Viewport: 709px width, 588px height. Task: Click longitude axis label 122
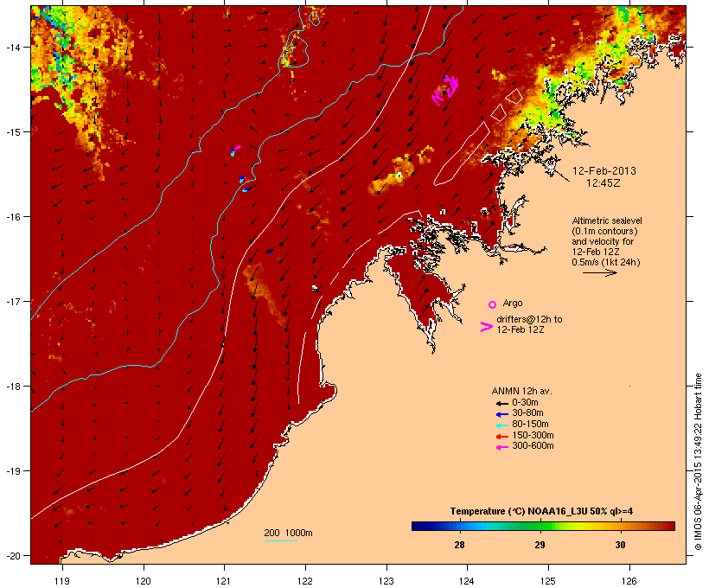coord(305,581)
